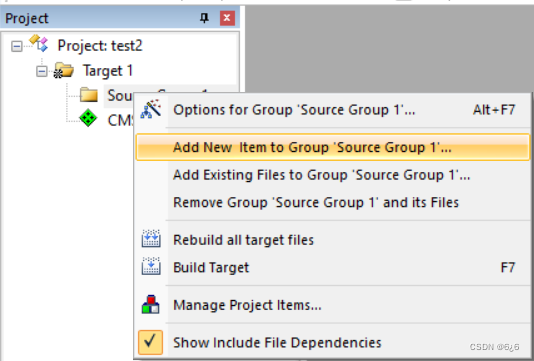The image size is (534, 361).
Task: Click the Project test2 workspace icon
Action: click(39, 43)
